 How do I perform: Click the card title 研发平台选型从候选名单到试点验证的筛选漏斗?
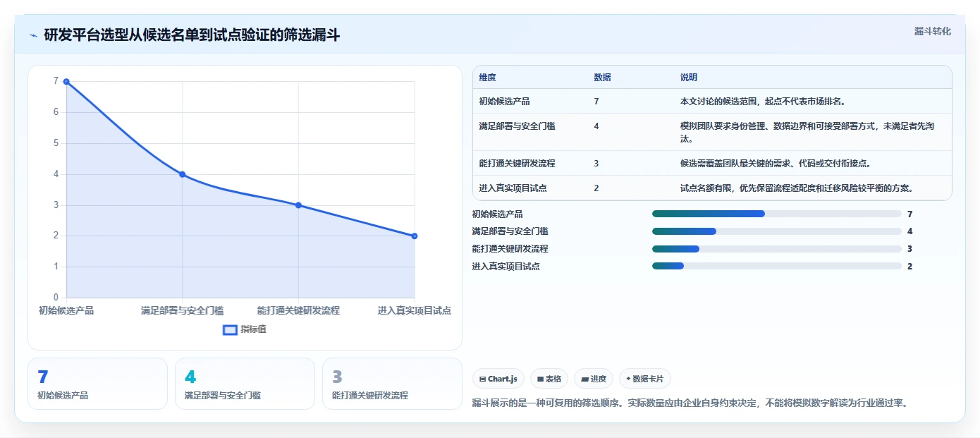(192, 35)
